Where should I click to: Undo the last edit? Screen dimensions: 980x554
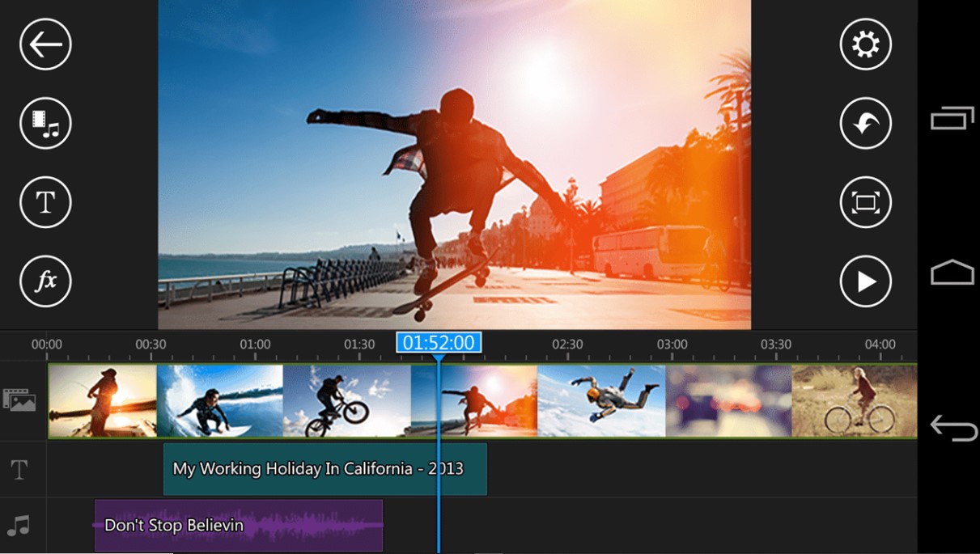click(864, 123)
